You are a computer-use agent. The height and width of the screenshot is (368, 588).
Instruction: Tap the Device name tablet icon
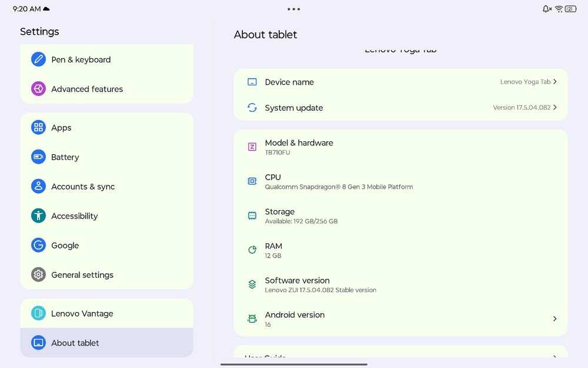point(252,82)
